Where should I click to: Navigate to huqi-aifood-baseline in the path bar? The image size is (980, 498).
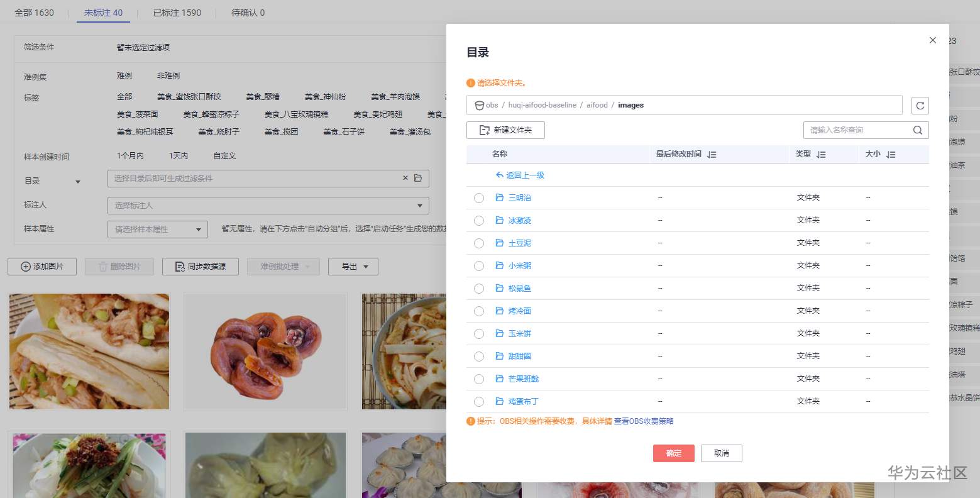tap(542, 105)
